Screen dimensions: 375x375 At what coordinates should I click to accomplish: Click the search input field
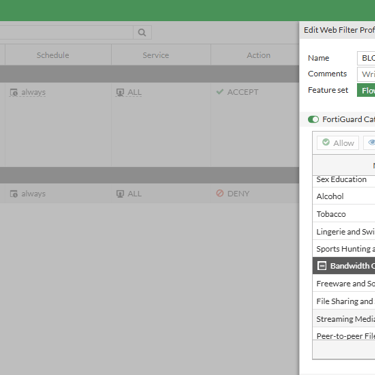click(x=67, y=33)
